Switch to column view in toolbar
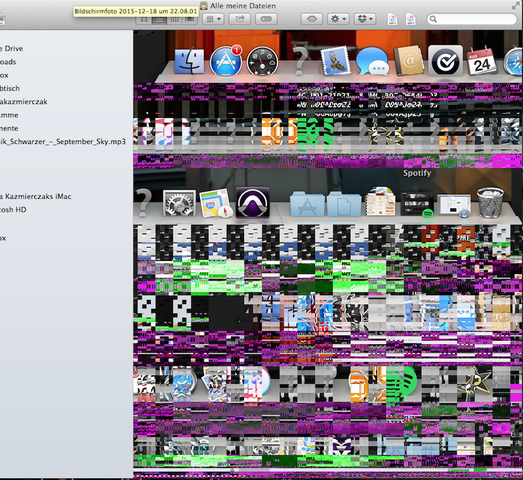The width and height of the screenshot is (523, 480). (174, 20)
